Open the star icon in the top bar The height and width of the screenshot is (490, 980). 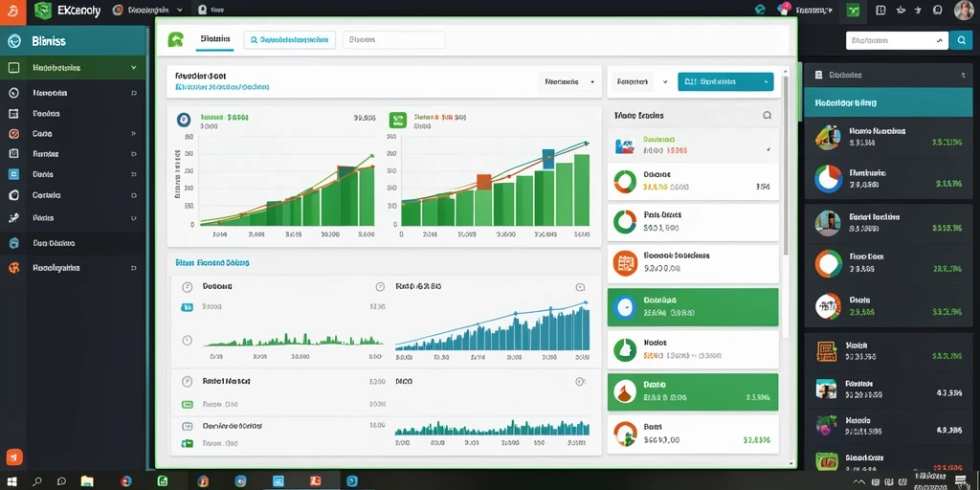(918, 10)
